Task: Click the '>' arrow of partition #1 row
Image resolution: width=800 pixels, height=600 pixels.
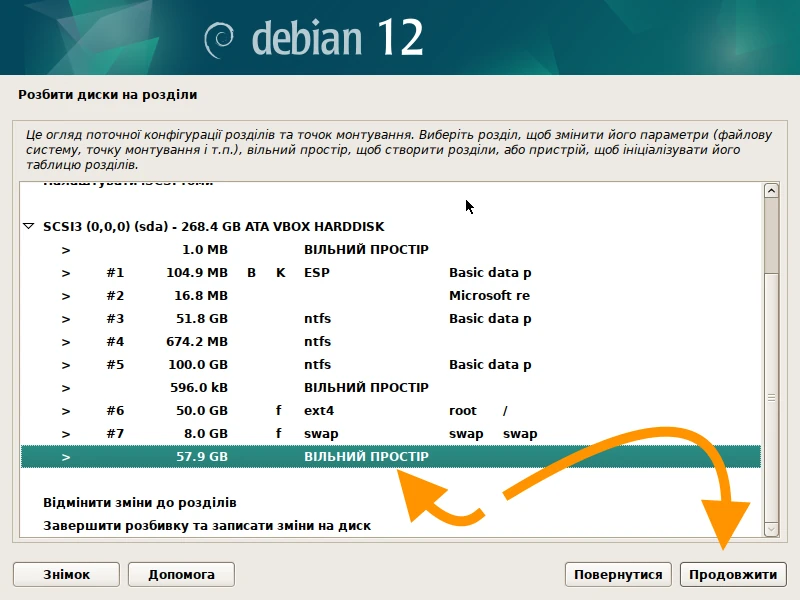Action: [x=66, y=273]
